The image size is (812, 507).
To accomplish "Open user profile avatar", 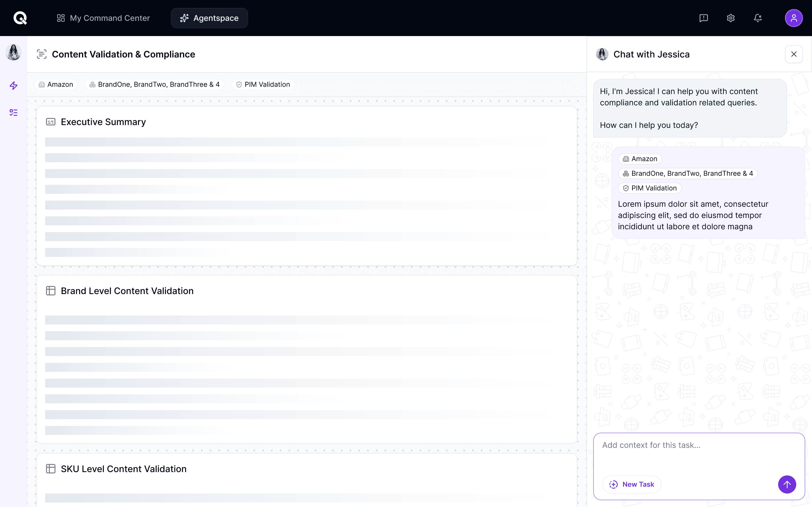I will click(x=794, y=18).
